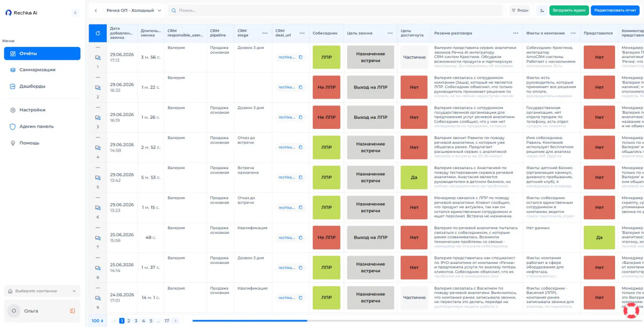Click the refresh icon in table header
Viewport: 644px width, 327px height.
coord(98,33)
